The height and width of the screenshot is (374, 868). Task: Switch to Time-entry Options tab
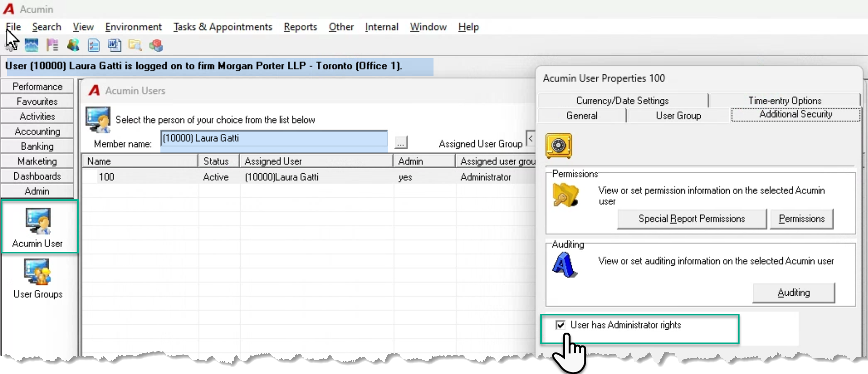(785, 100)
